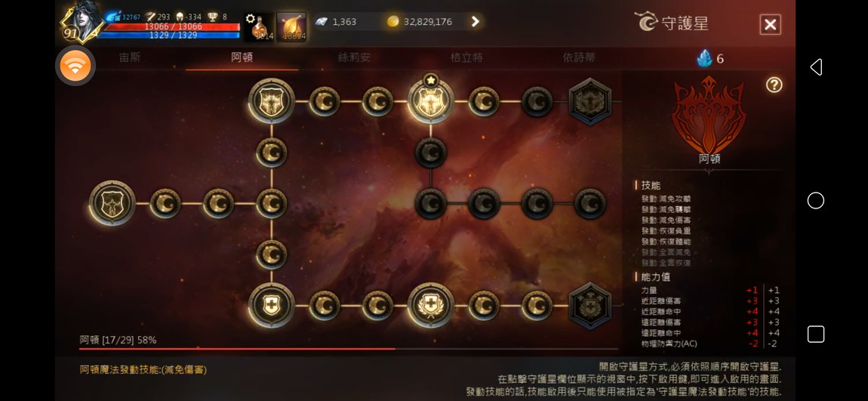Expand the currency bar with arrow
Viewport: 868px width, 401px height.
pyautogui.click(x=475, y=22)
